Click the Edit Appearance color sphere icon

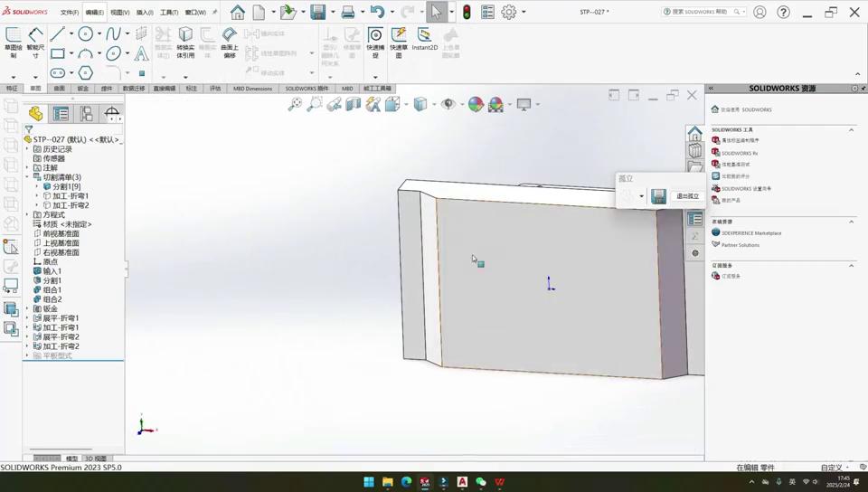click(x=476, y=105)
